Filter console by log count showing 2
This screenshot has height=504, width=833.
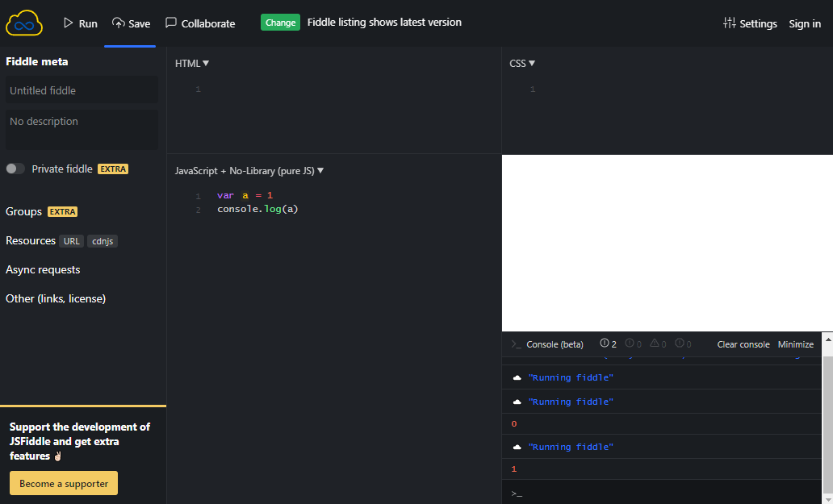tap(609, 344)
